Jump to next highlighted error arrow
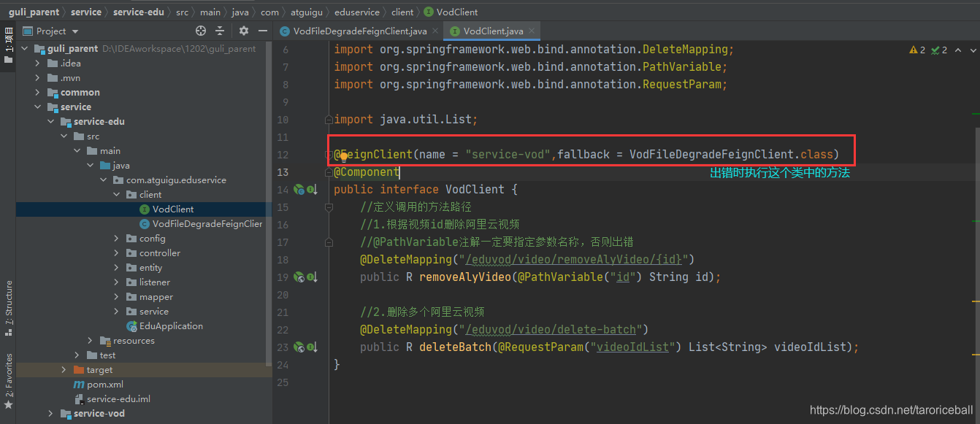 click(973, 50)
